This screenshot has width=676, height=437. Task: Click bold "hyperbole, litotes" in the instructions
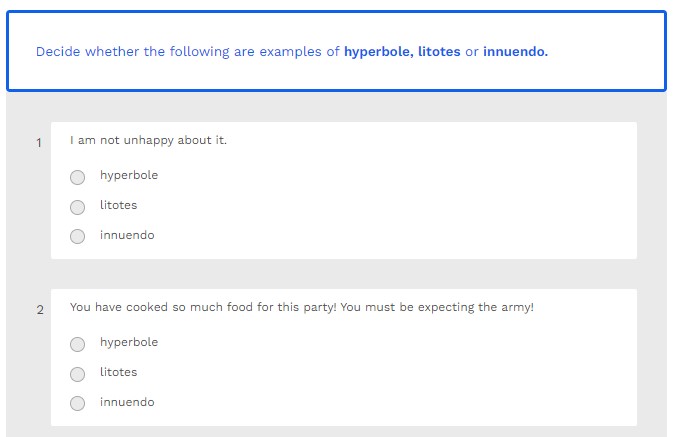click(402, 52)
